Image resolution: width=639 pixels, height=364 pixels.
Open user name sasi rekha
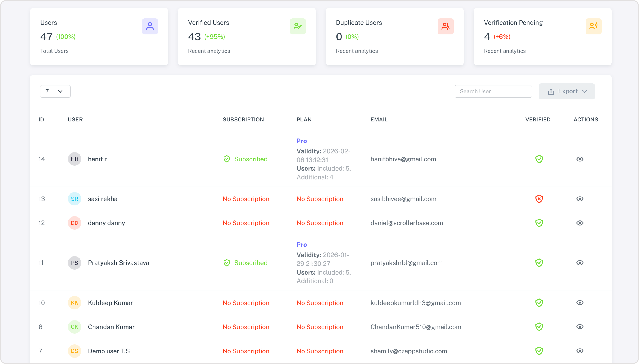[103, 199]
